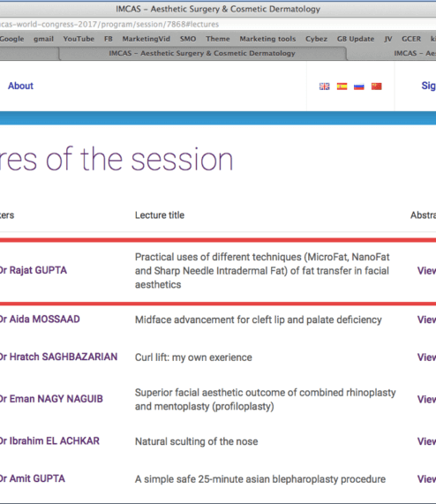The height and width of the screenshot is (504, 436).
Task: Click the 'Curl lift: my own exerience' text
Action: (x=193, y=357)
